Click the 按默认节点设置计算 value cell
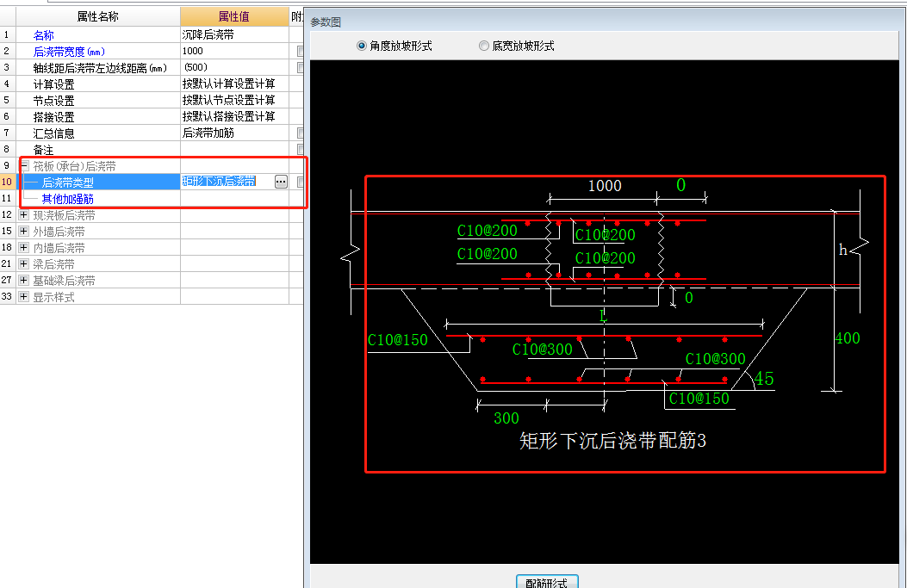The width and height of the screenshot is (907, 588). 235,100
